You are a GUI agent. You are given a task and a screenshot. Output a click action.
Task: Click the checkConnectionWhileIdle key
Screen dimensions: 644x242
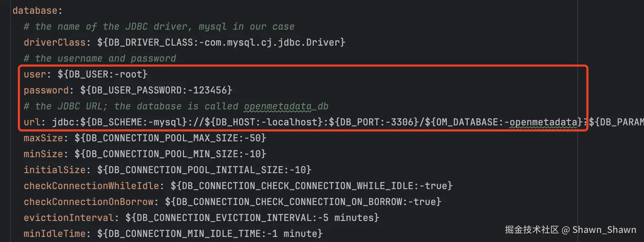[91, 186]
